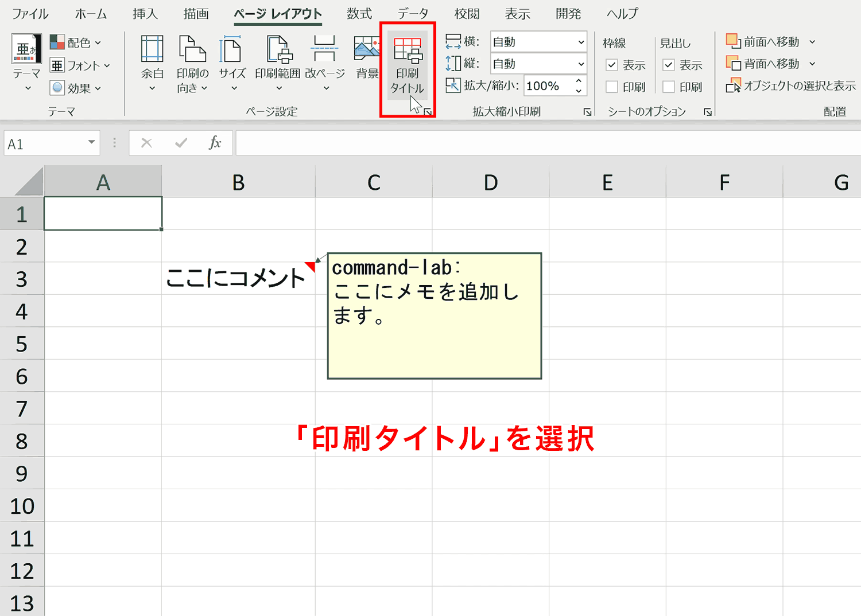Switch to the 校閲 tab

(x=467, y=14)
